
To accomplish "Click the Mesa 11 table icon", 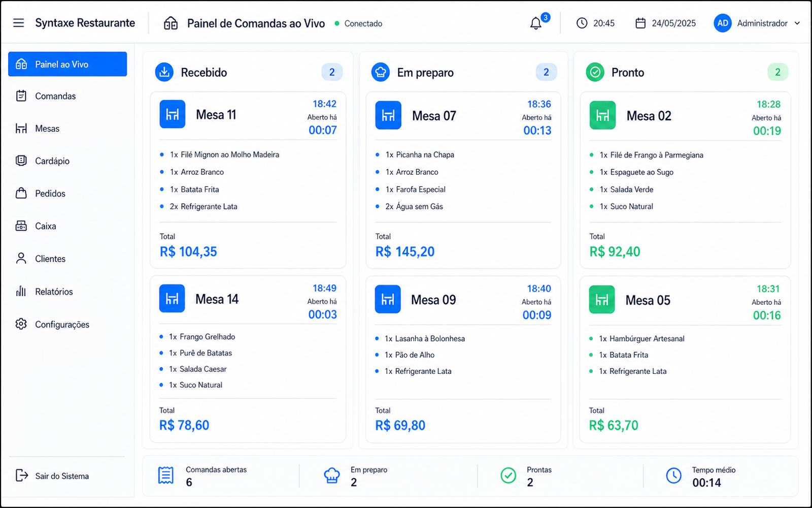I will click(x=173, y=114).
